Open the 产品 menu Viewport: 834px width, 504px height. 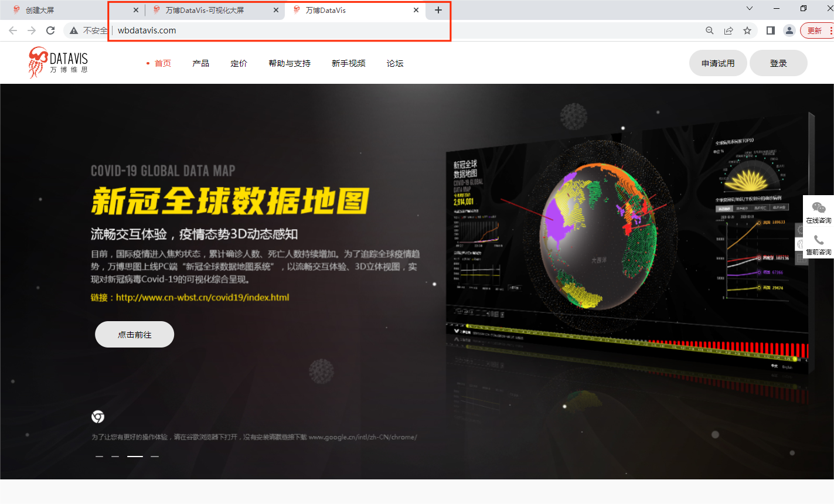click(x=201, y=63)
